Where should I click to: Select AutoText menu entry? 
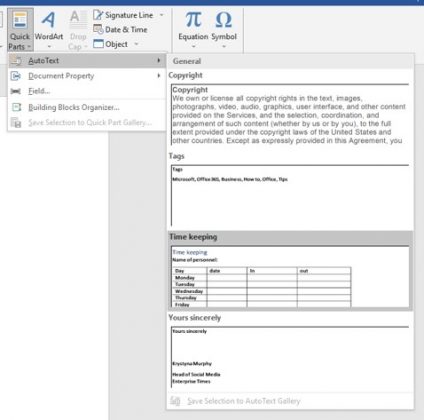[87, 61]
